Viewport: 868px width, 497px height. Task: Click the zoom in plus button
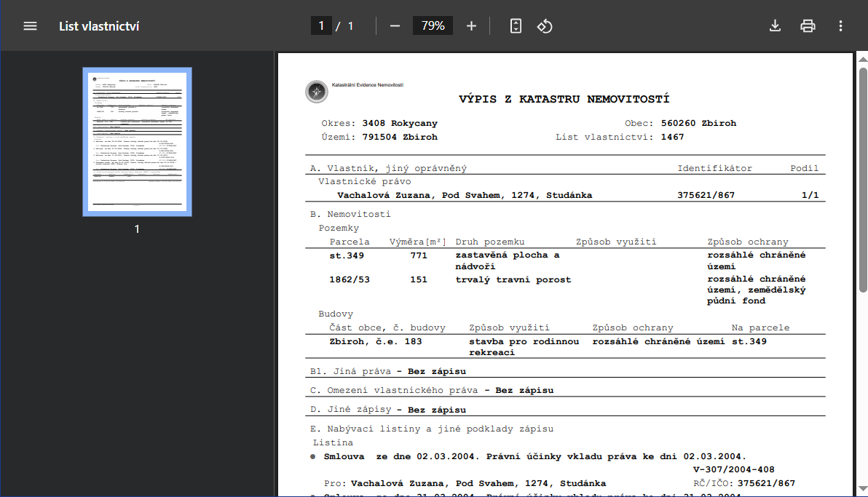pyautogui.click(x=471, y=25)
